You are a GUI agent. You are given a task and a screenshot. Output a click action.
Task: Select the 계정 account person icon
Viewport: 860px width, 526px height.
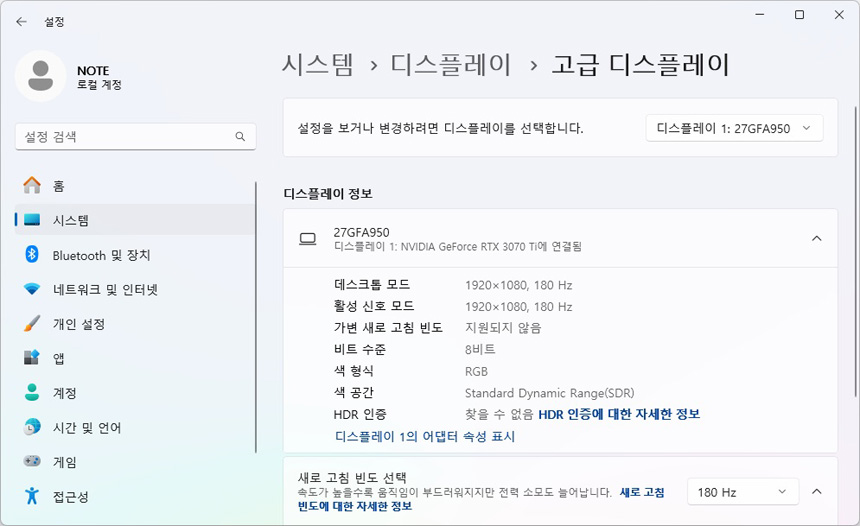pos(32,393)
